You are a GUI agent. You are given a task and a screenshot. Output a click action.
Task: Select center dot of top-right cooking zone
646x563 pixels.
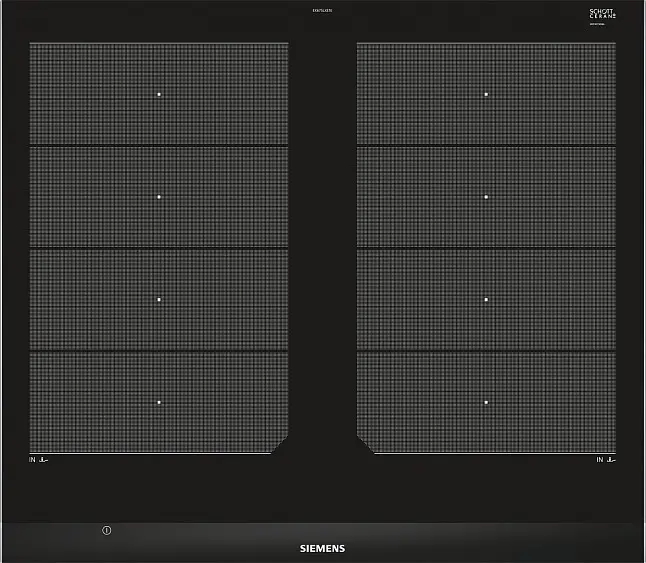486,94
